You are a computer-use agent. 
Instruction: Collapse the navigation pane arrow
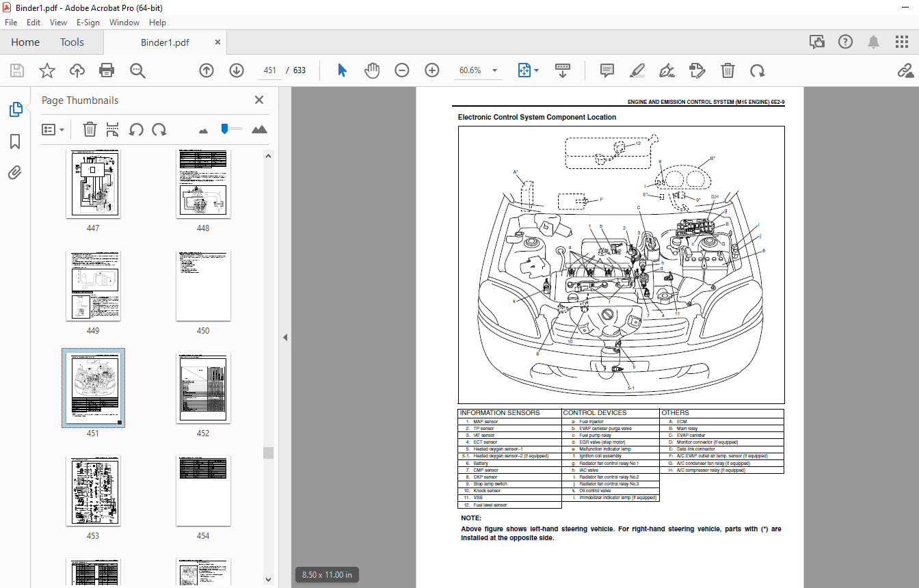coord(285,337)
